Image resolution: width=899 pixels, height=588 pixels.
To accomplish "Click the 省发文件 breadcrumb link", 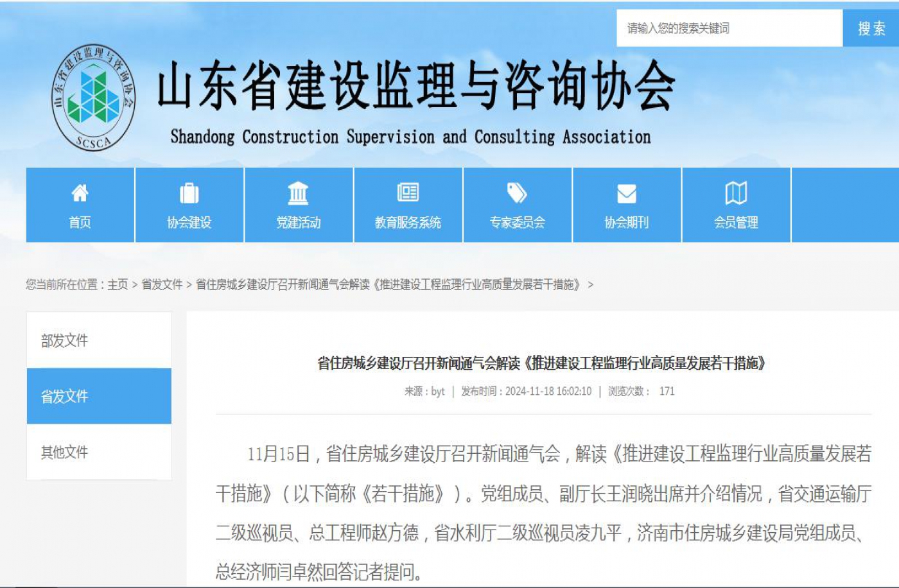I will click(x=162, y=284).
